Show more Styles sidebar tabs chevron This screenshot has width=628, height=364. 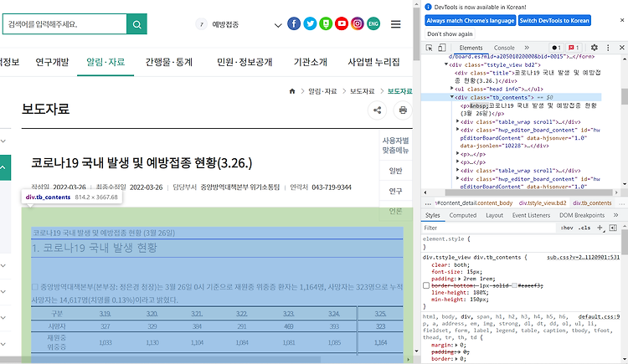[x=615, y=215]
